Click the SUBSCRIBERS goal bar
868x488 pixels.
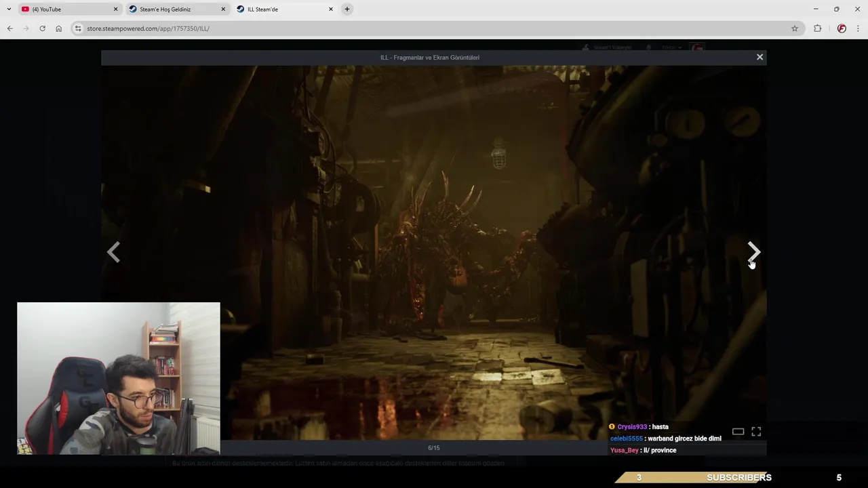click(693, 478)
